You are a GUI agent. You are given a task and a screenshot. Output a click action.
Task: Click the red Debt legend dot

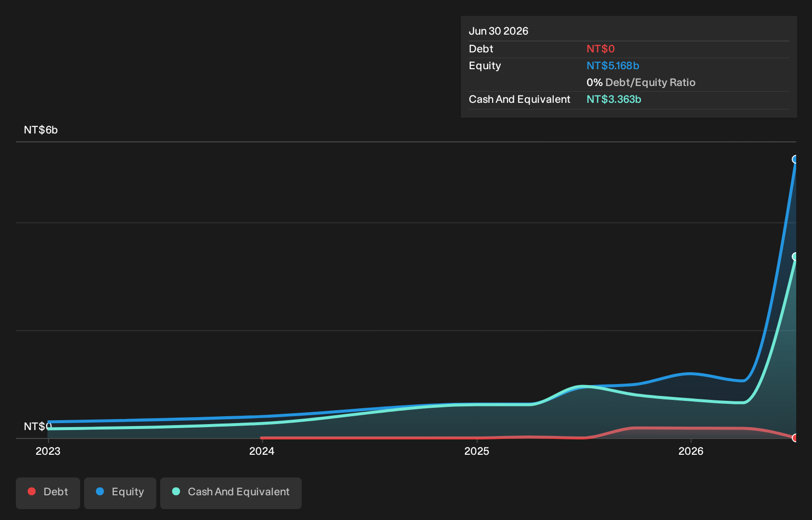click(32, 491)
